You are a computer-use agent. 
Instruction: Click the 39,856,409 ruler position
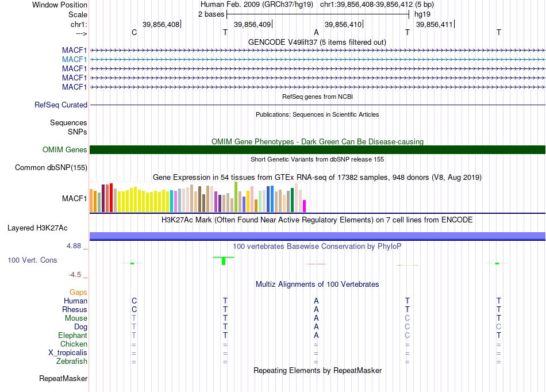(252, 24)
